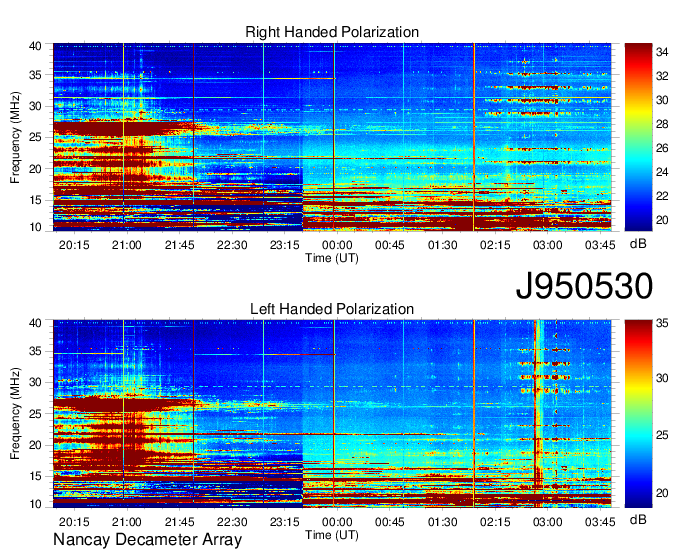Click the 21:45 time tick under Right Handed plot
Viewport: 680px width, 552px height.
pos(180,245)
